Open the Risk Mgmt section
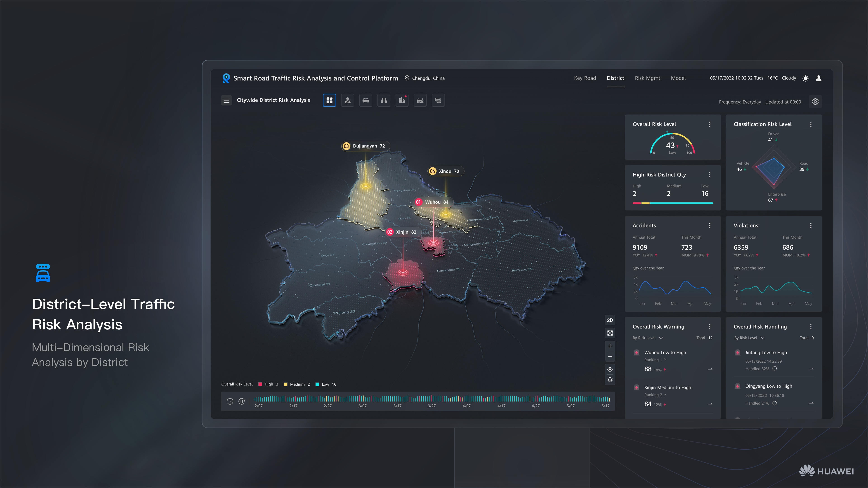868x488 pixels. [x=647, y=78]
